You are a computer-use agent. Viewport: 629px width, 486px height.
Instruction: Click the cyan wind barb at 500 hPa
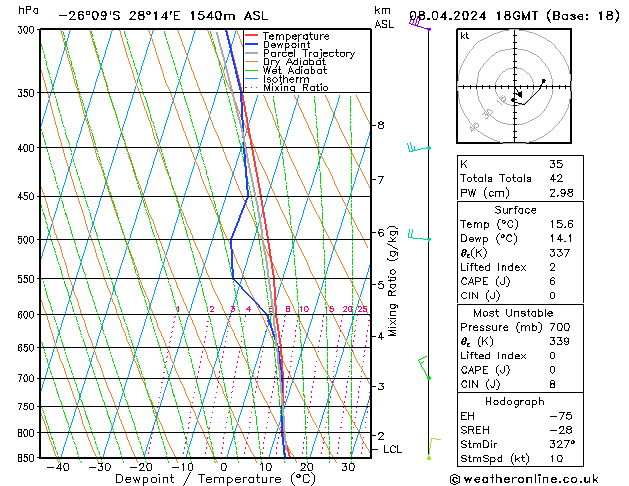pyautogui.click(x=419, y=235)
